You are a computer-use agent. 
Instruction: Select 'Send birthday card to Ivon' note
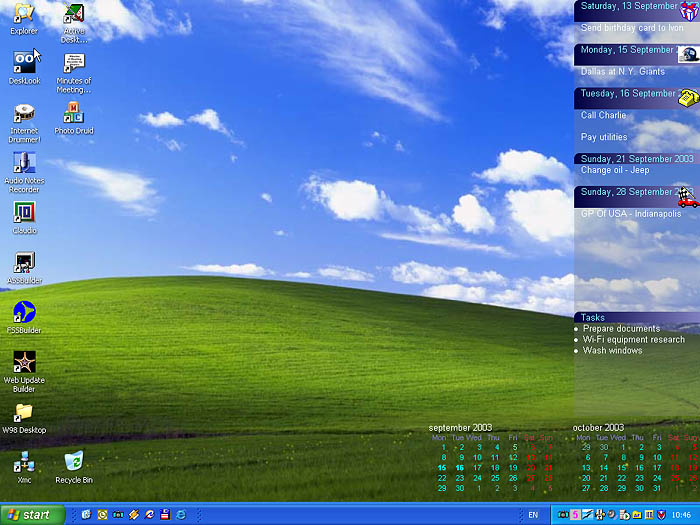pyautogui.click(x=632, y=28)
